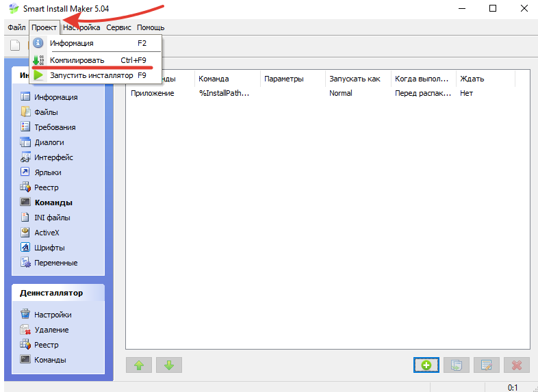538x392 pixels.
Task: Click the Нет cell under Ждать
Action: click(466, 93)
